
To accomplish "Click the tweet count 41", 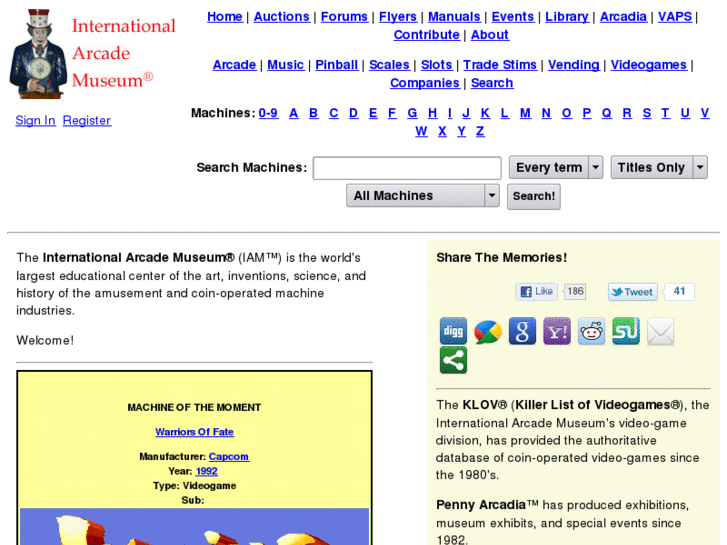I will click(679, 291).
